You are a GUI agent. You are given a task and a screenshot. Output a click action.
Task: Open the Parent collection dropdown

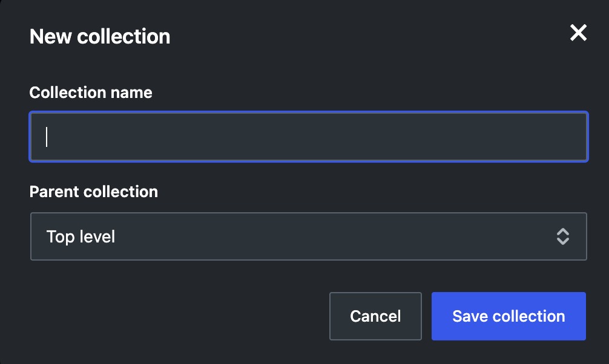309,236
